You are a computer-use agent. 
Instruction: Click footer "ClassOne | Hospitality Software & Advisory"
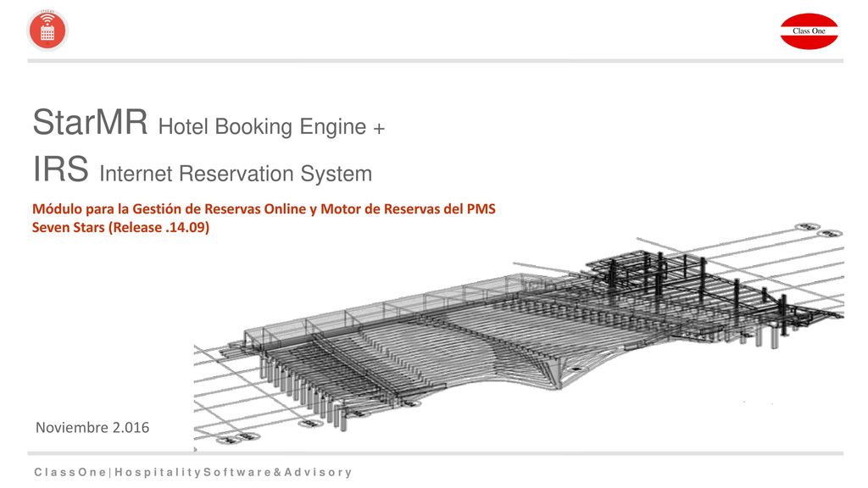pyautogui.click(x=193, y=472)
